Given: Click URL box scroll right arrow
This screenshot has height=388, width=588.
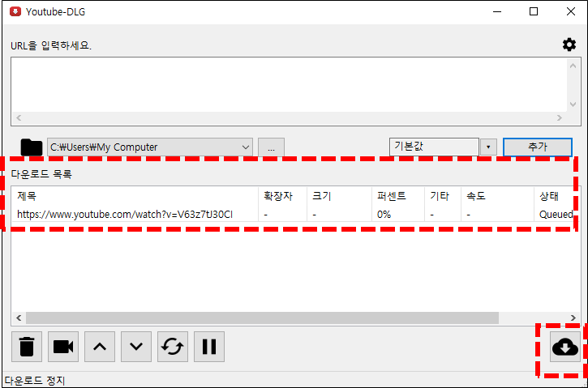Looking at the screenshot, I should pyautogui.click(x=560, y=117).
